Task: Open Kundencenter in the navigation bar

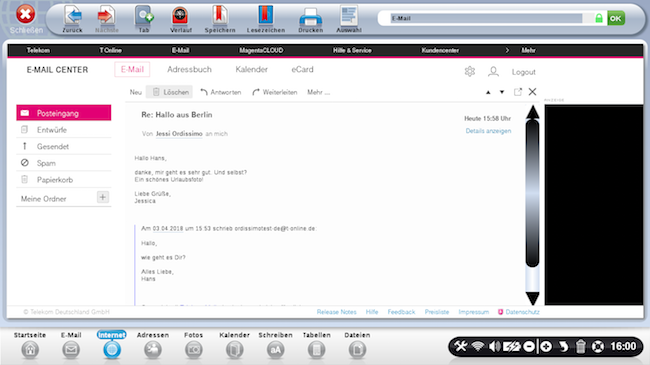Action: [x=440, y=50]
